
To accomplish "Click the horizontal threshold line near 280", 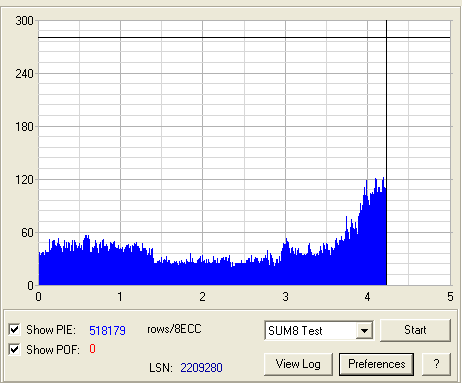I will coord(244,38).
